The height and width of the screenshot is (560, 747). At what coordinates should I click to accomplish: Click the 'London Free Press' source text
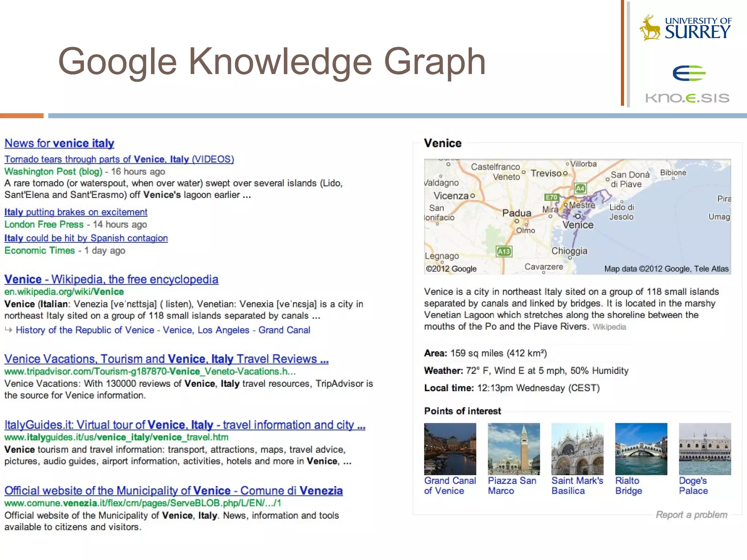(x=44, y=224)
